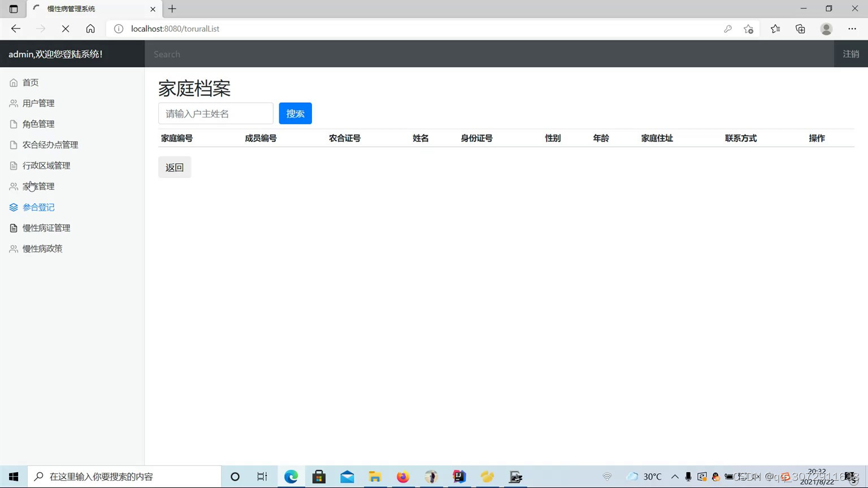Click the layers icon beside 参合登记

pyautogui.click(x=14, y=207)
